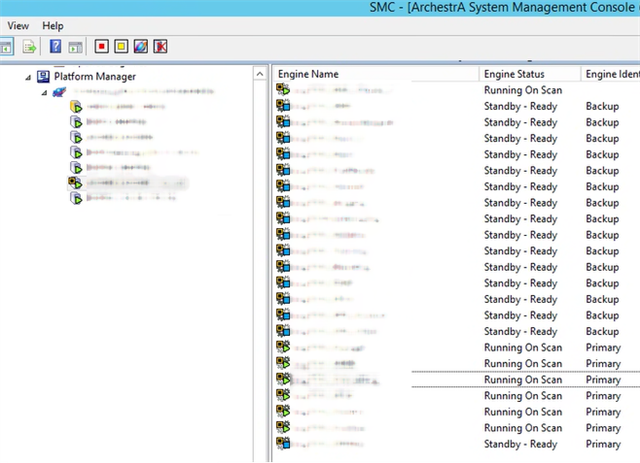Click the Export List toolbar icon
The image size is (640, 463).
tap(29, 47)
